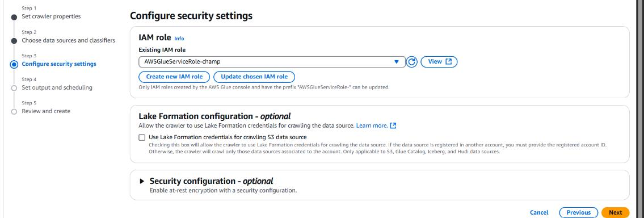Click the active Step 3 circle indicator
The height and width of the screenshot is (218, 644).
[14, 64]
